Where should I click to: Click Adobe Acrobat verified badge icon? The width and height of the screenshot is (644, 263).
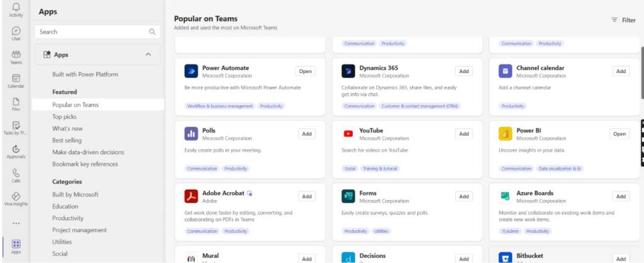tap(250, 193)
